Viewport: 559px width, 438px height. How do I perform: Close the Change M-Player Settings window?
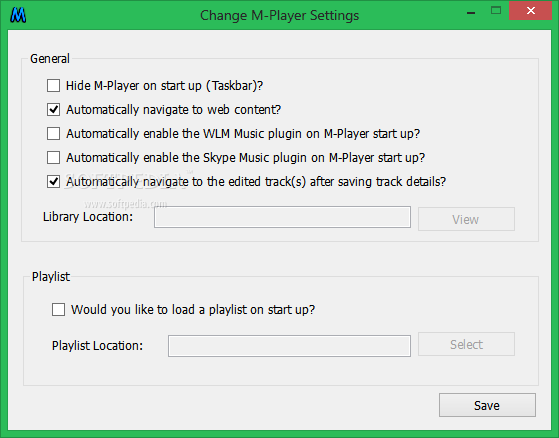[x=530, y=11]
